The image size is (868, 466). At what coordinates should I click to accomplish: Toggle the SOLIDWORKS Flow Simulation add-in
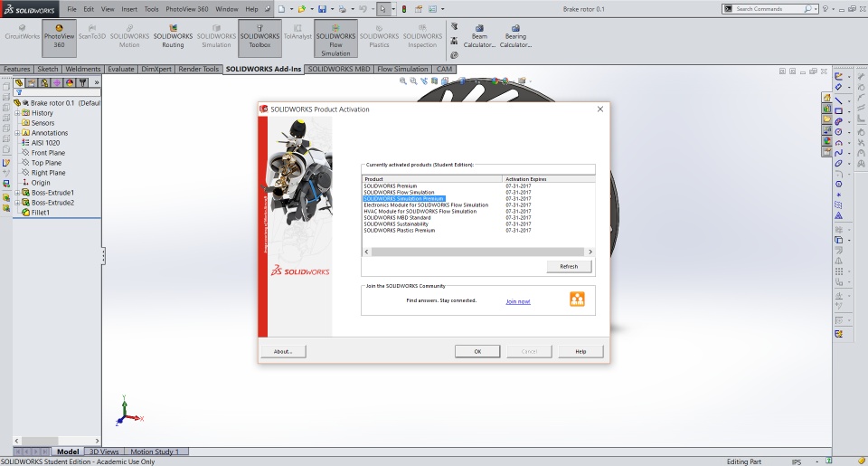[x=336, y=39]
